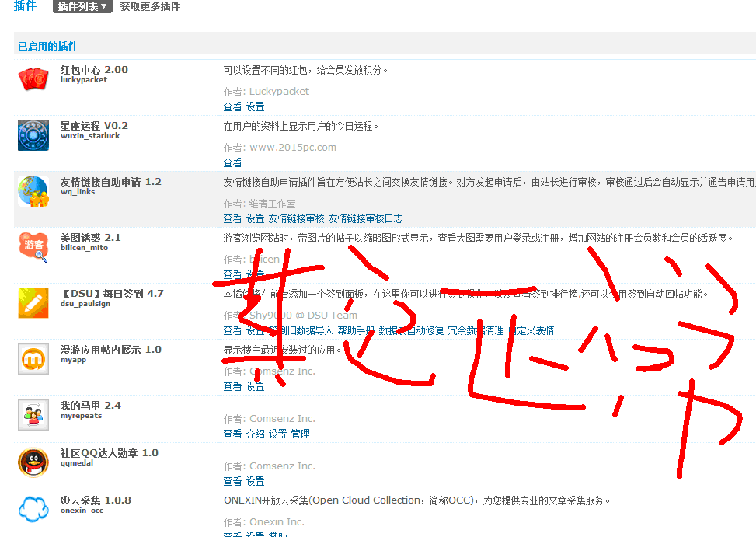Click the 已启用的插件 section header

[47, 47]
